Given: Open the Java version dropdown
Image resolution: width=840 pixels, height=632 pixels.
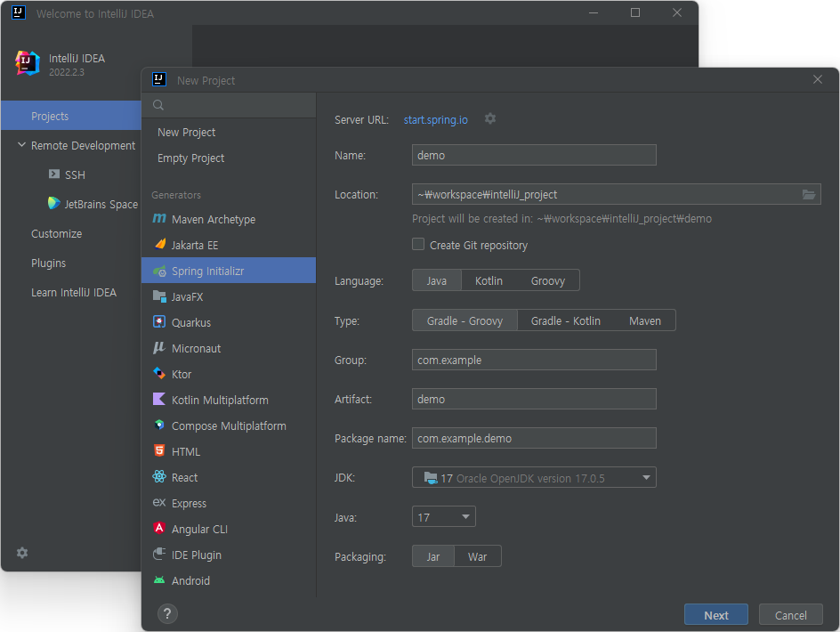Looking at the screenshot, I should (443, 517).
